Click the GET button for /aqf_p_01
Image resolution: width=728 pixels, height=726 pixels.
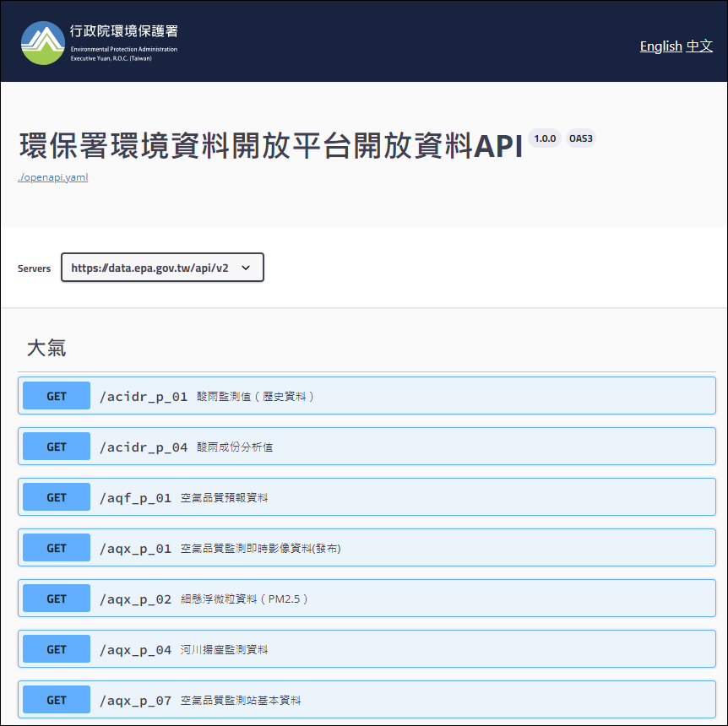point(57,497)
